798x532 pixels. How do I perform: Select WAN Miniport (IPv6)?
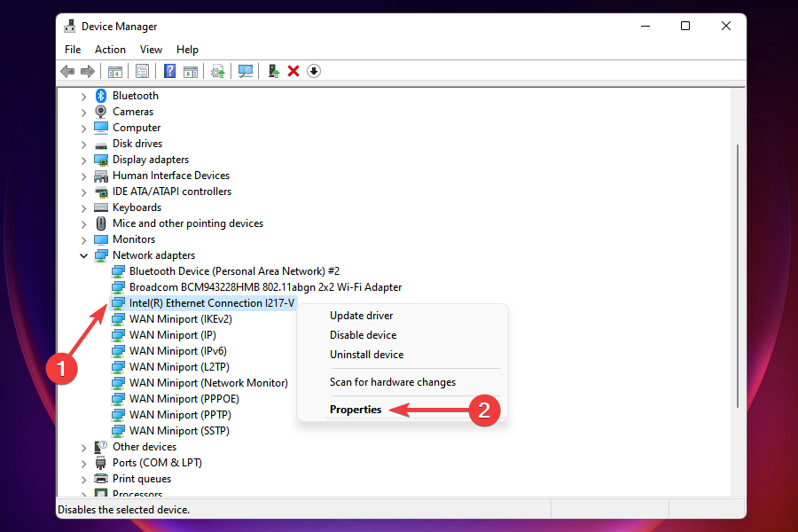point(178,351)
